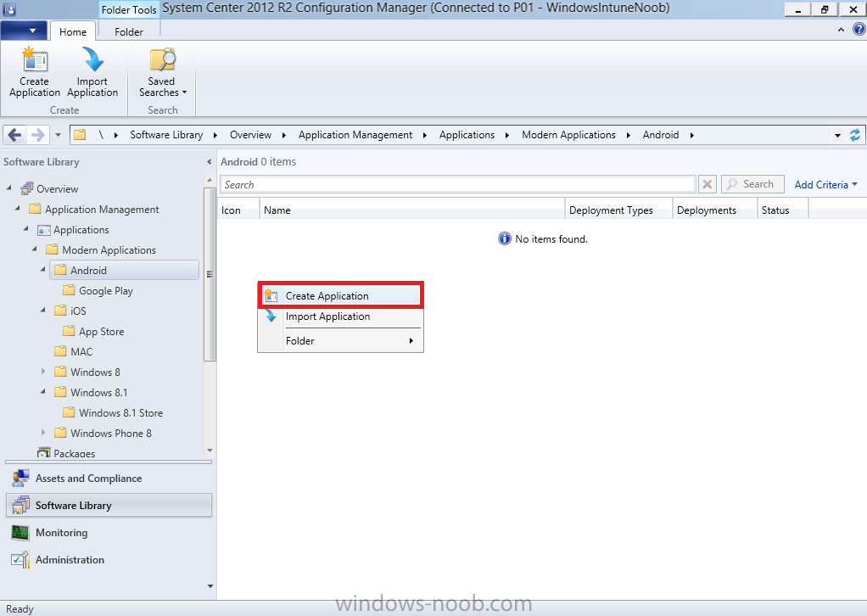
Task: Choose Import Application from context menu
Action: click(341, 316)
